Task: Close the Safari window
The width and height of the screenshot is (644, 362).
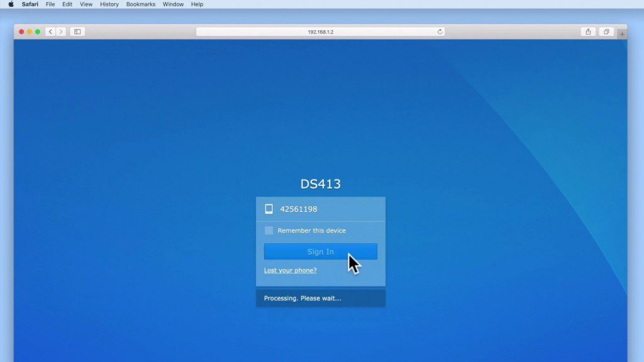Action: click(x=21, y=31)
